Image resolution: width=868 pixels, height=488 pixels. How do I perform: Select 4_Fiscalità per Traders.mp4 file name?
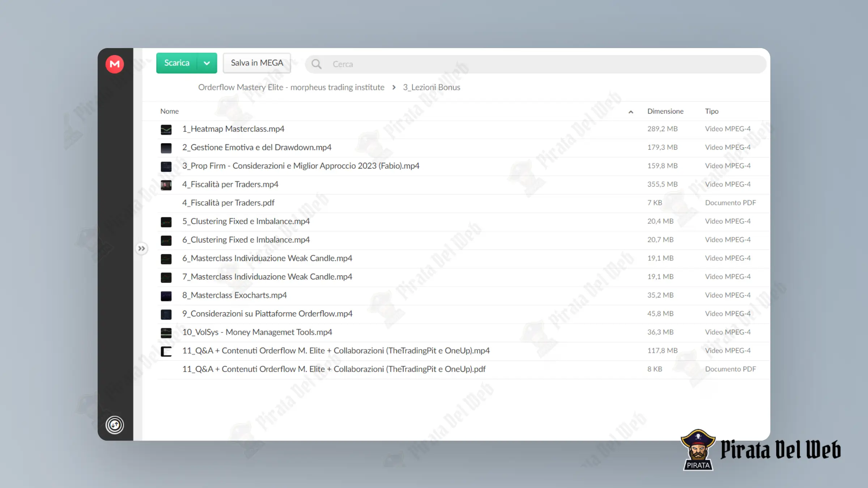tap(230, 184)
